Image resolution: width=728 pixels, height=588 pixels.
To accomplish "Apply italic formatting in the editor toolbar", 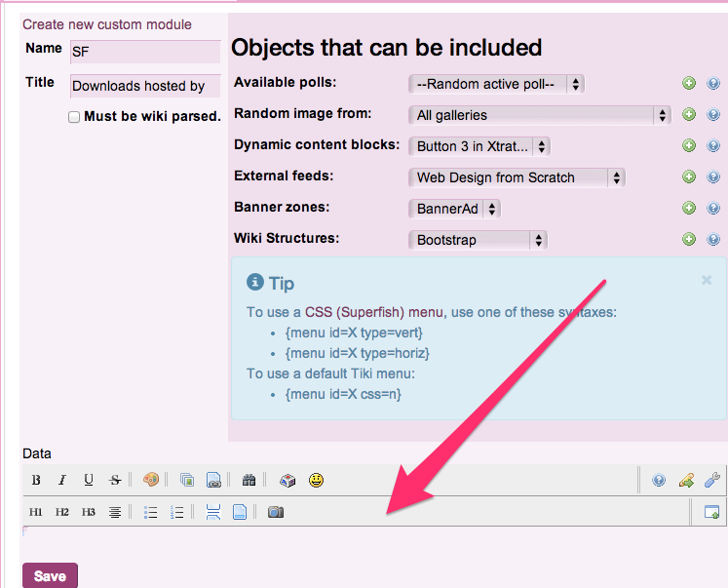I will [61, 480].
